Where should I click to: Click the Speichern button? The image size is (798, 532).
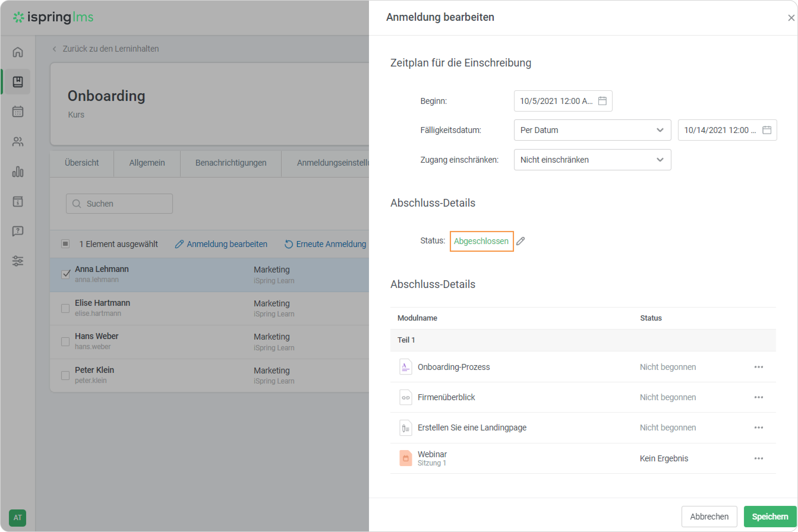[769, 516]
